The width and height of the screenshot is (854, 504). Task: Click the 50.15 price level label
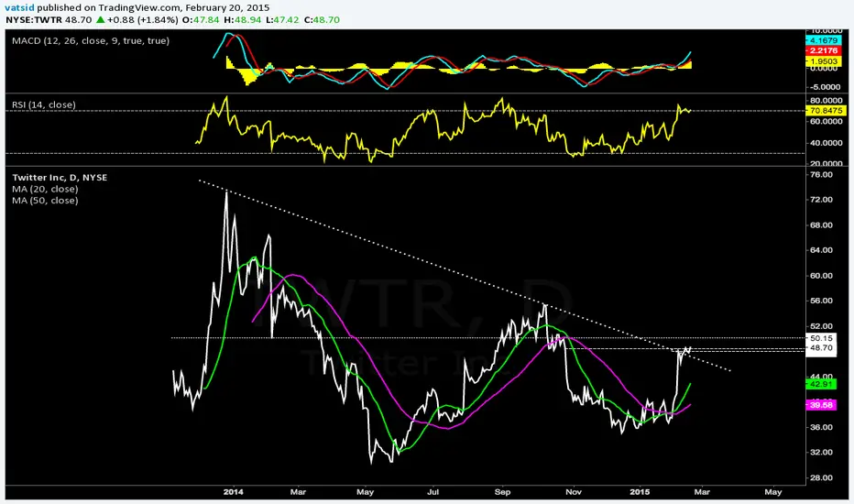pos(821,338)
